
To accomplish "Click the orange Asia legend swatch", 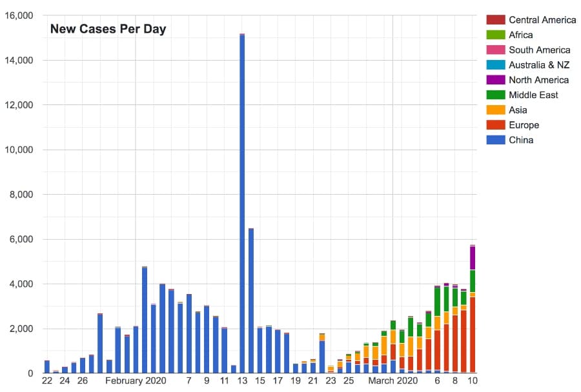I will coord(495,110).
